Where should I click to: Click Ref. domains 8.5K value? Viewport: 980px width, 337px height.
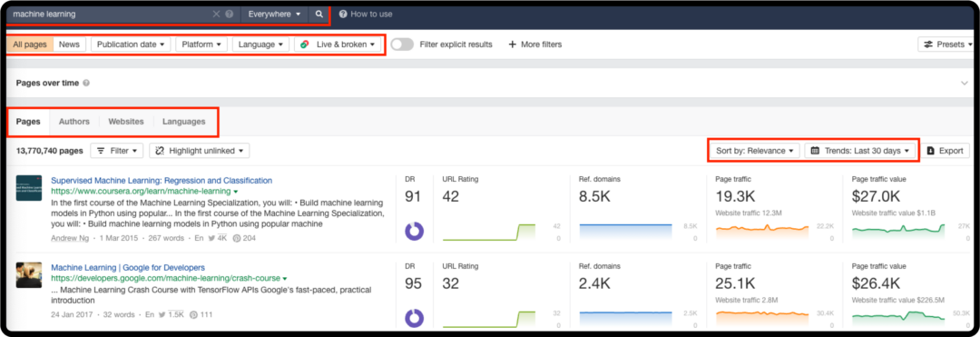(x=594, y=196)
